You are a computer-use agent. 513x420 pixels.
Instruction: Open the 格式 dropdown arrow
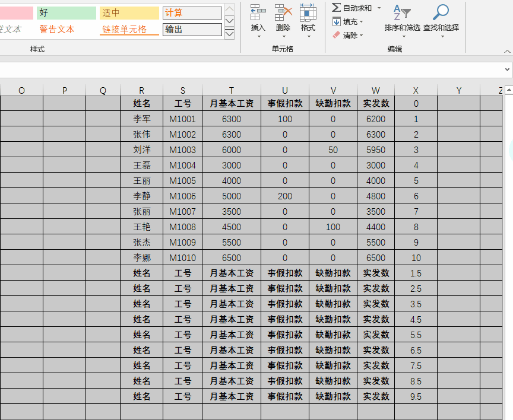pyautogui.click(x=309, y=37)
